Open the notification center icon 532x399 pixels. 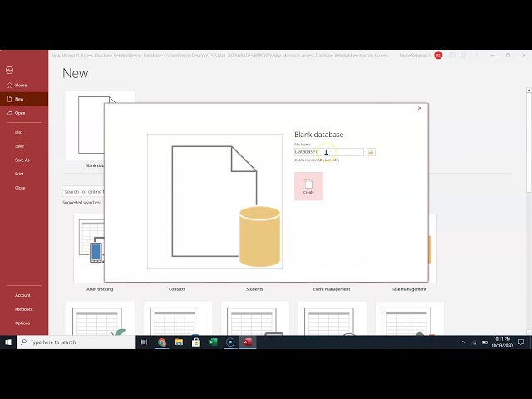click(521, 342)
